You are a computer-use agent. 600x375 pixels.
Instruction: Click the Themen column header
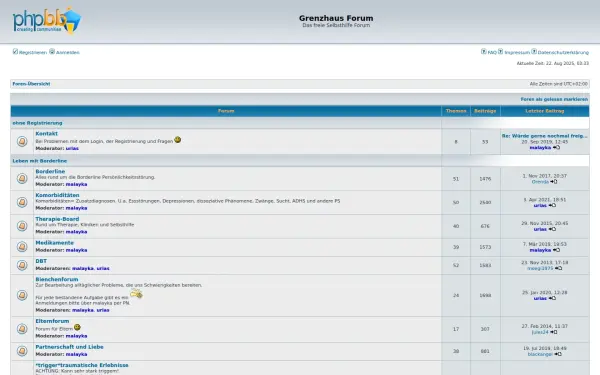456,111
